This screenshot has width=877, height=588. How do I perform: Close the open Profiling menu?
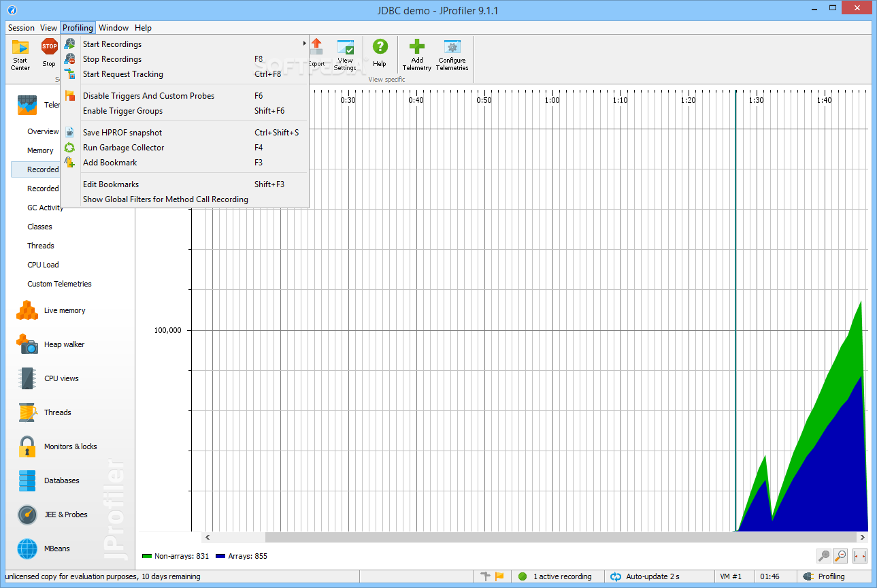click(x=78, y=28)
